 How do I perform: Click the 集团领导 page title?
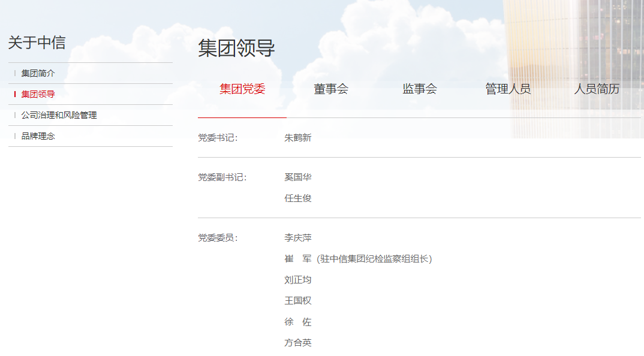click(236, 48)
